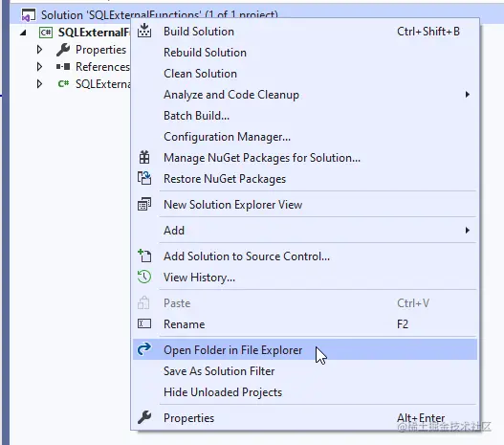Click the Restore NuGet Packages icon
Viewport: 504px width, 445px height.
coord(144,178)
